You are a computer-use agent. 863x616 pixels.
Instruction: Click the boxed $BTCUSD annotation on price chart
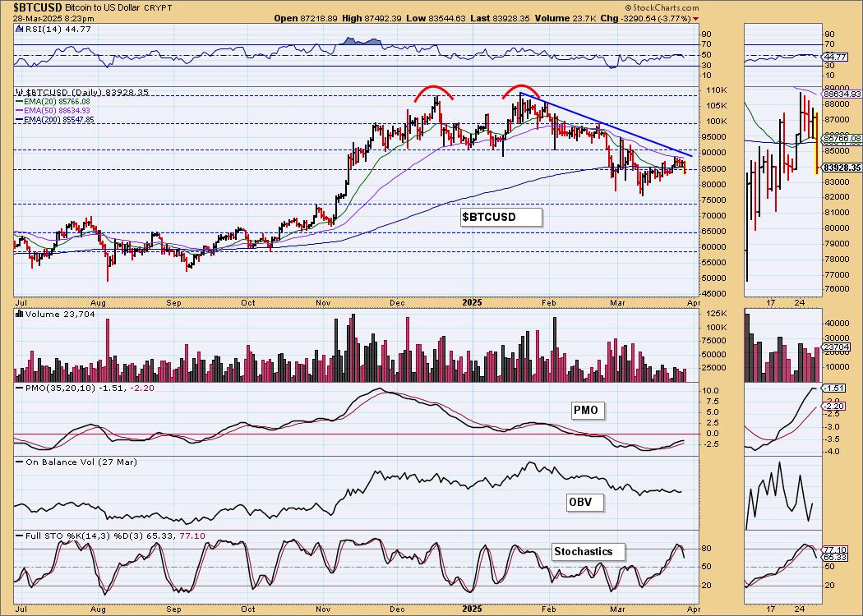pyautogui.click(x=501, y=217)
